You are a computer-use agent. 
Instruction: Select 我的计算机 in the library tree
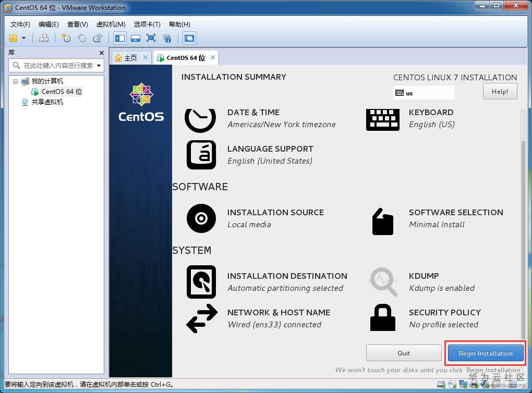[47, 81]
